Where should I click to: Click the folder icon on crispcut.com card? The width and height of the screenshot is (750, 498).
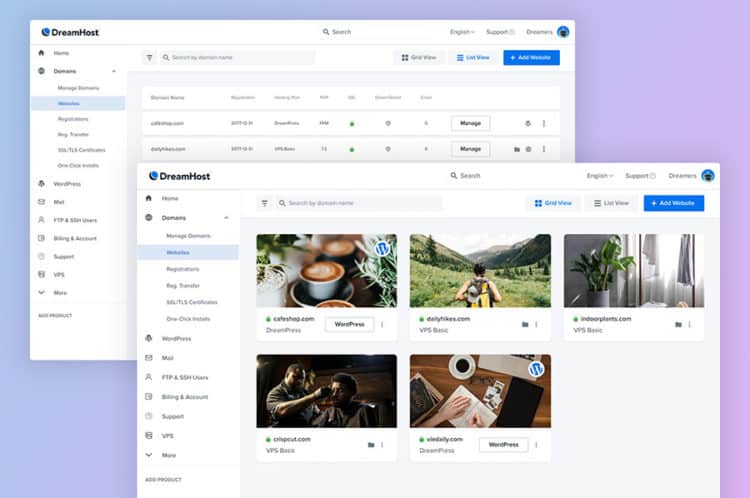tap(371, 445)
